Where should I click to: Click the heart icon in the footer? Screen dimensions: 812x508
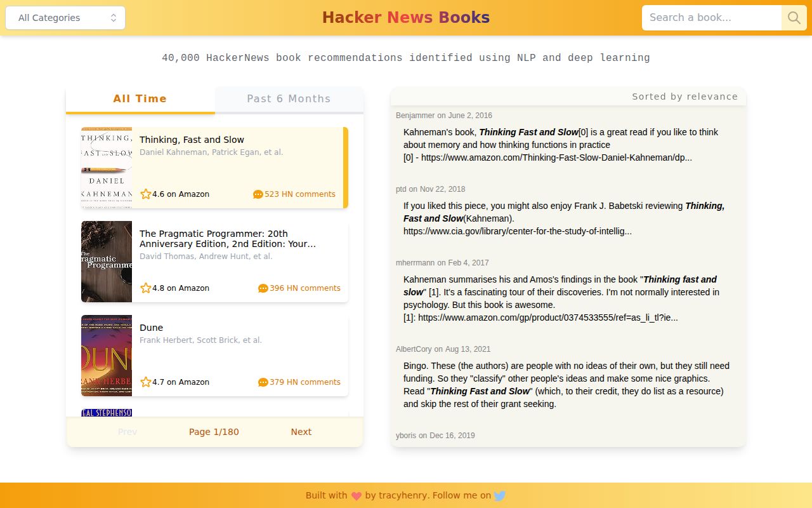tap(356, 495)
